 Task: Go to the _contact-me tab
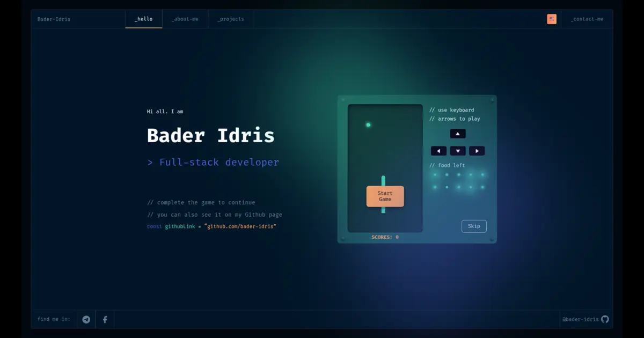[x=586, y=19]
